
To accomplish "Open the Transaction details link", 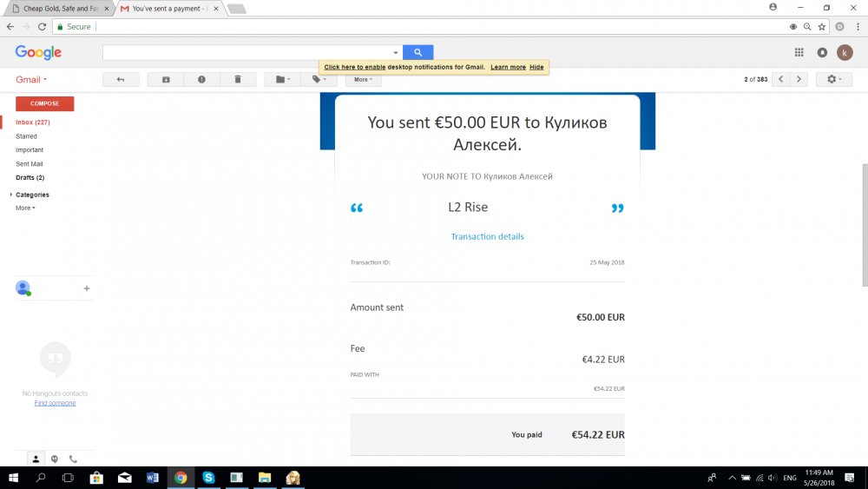I will tap(487, 236).
